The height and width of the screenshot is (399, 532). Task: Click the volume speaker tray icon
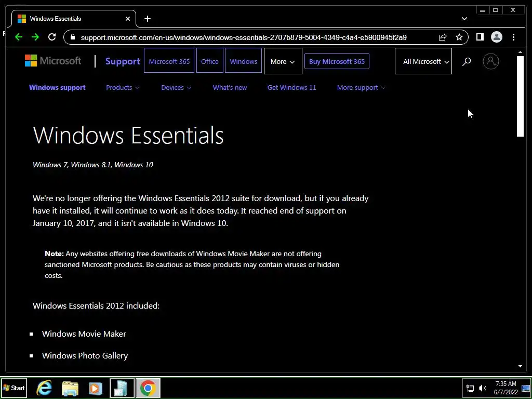[482, 388]
